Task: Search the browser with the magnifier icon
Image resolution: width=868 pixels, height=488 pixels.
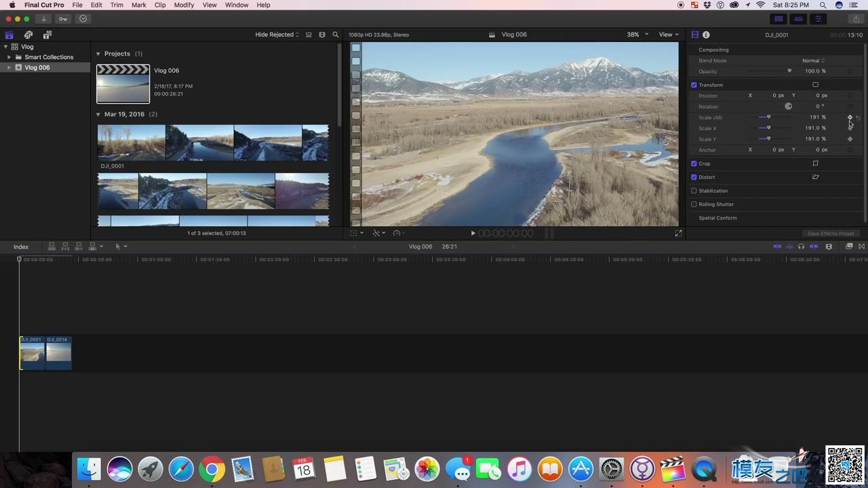Action: click(335, 35)
